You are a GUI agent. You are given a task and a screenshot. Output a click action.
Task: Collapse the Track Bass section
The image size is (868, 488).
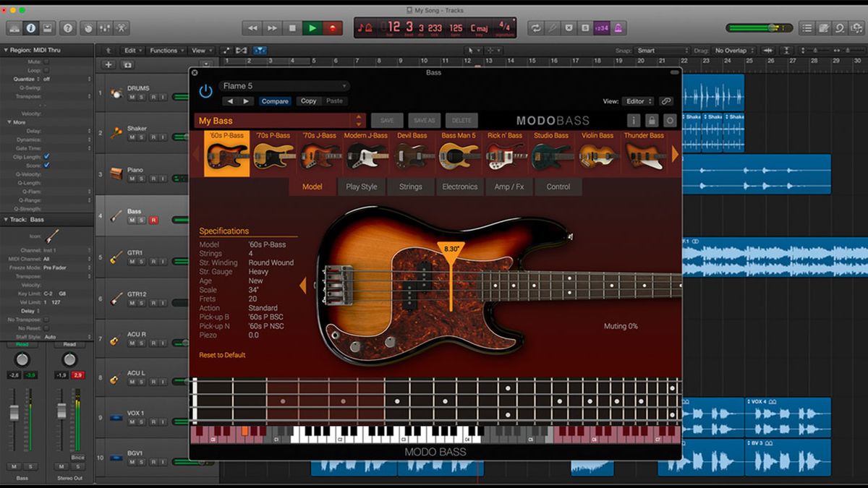coord(7,219)
